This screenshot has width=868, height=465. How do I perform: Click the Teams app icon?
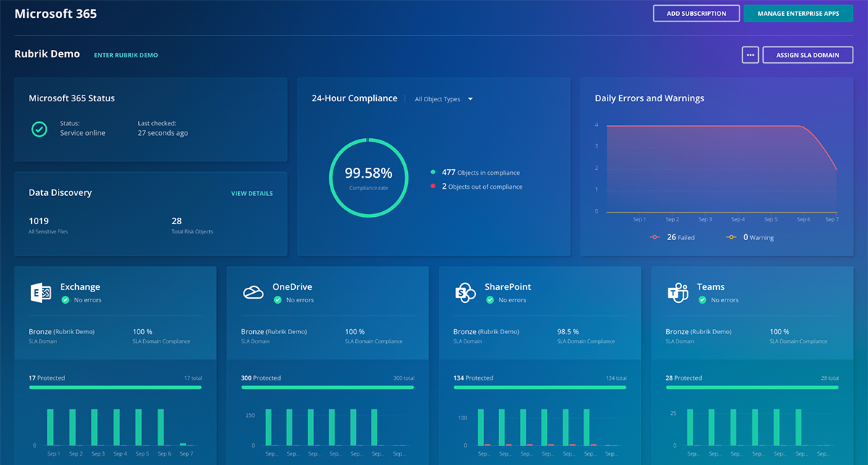(677, 293)
